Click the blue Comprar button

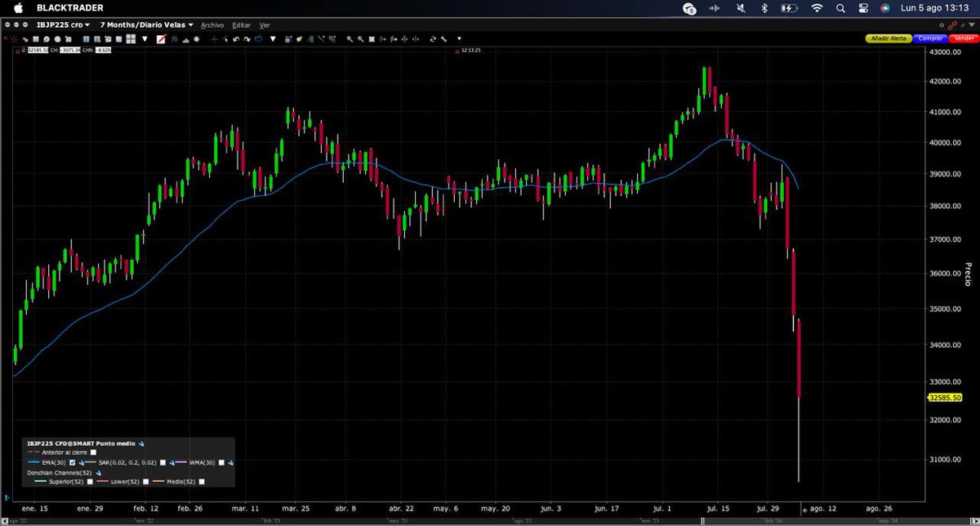[x=930, y=38]
